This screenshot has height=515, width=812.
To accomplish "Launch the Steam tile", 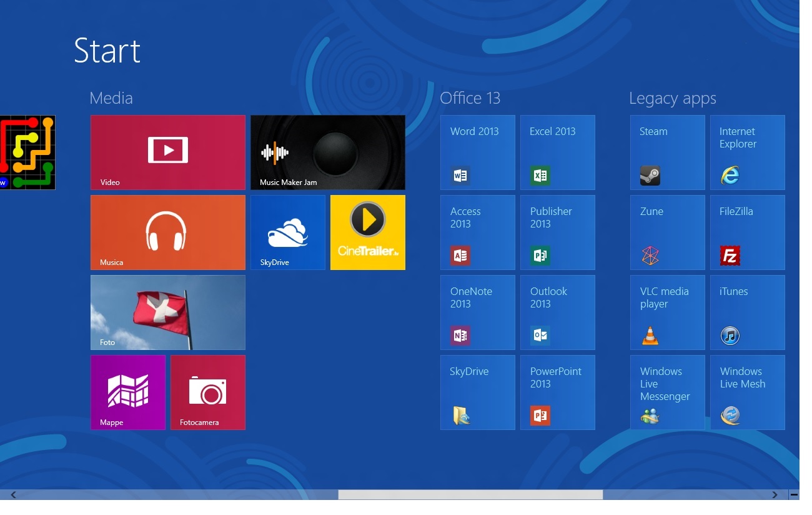I will tap(668, 152).
